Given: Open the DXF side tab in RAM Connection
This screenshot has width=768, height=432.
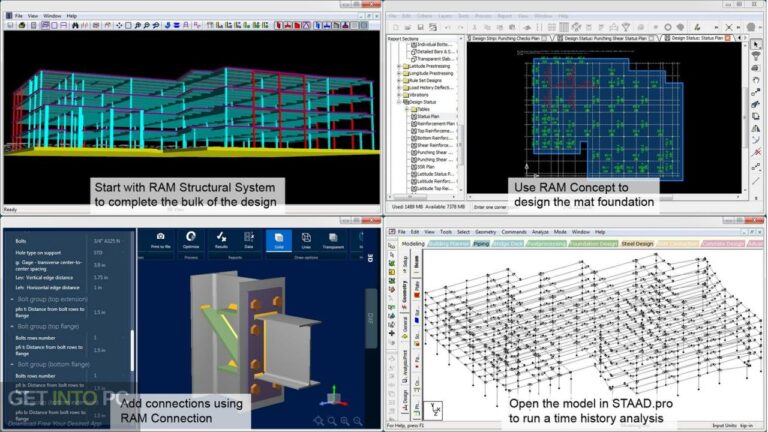Looking at the screenshot, I should point(371,318).
